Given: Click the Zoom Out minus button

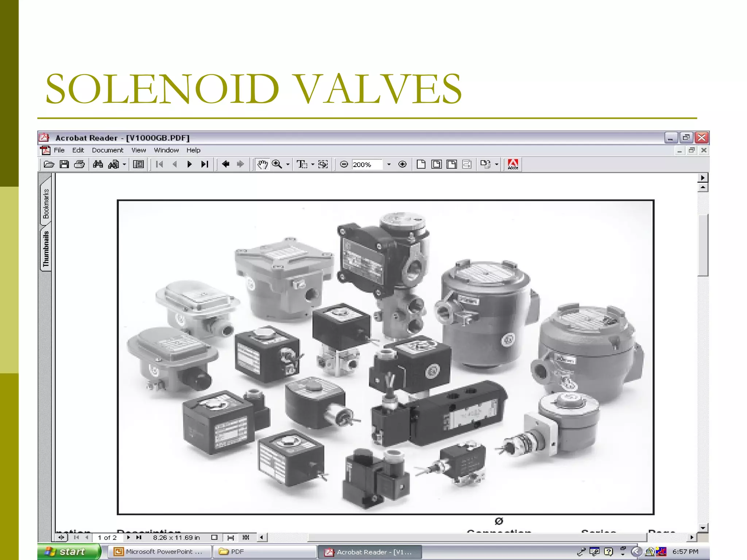Looking at the screenshot, I should [x=344, y=164].
